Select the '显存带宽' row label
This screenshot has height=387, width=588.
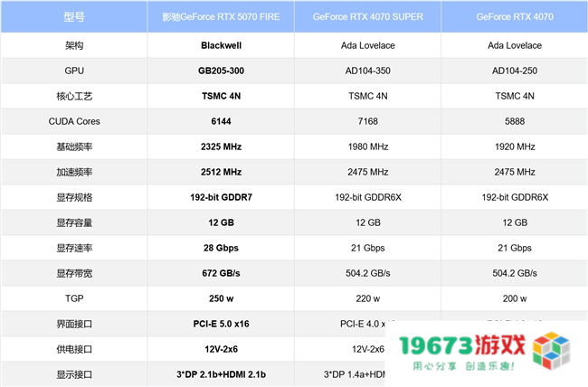(74, 273)
